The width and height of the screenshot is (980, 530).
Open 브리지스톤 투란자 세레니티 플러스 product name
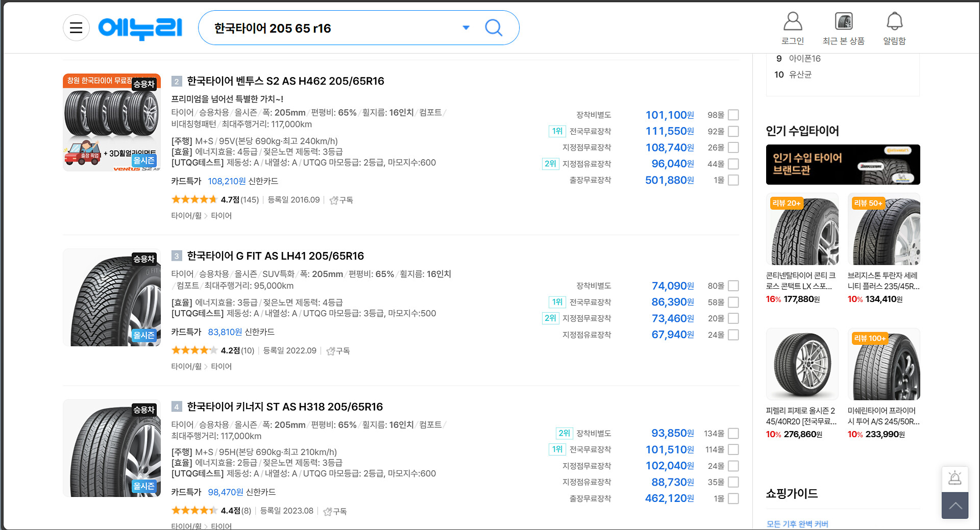click(884, 281)
